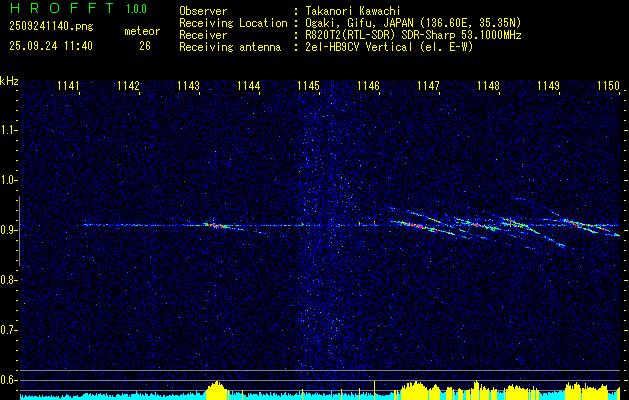
Task: Click the 1142 time axis marker
Action: click(x=128, y=86)
